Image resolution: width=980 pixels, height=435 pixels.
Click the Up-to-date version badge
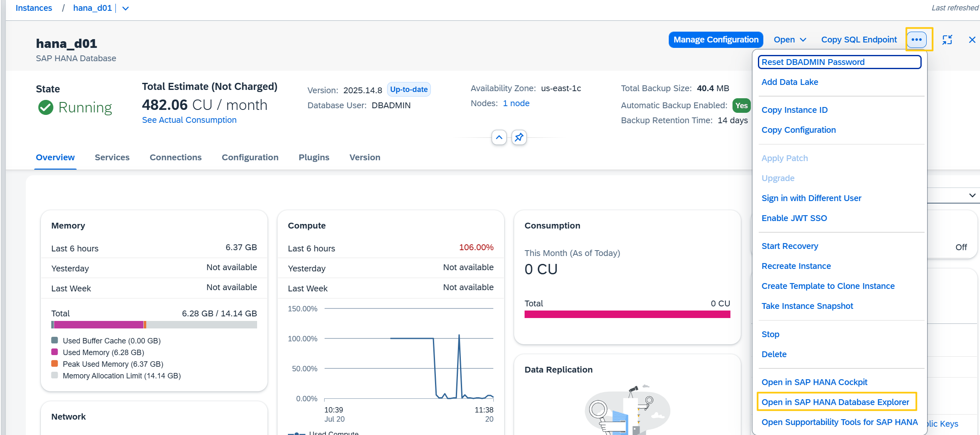(409, 89)
